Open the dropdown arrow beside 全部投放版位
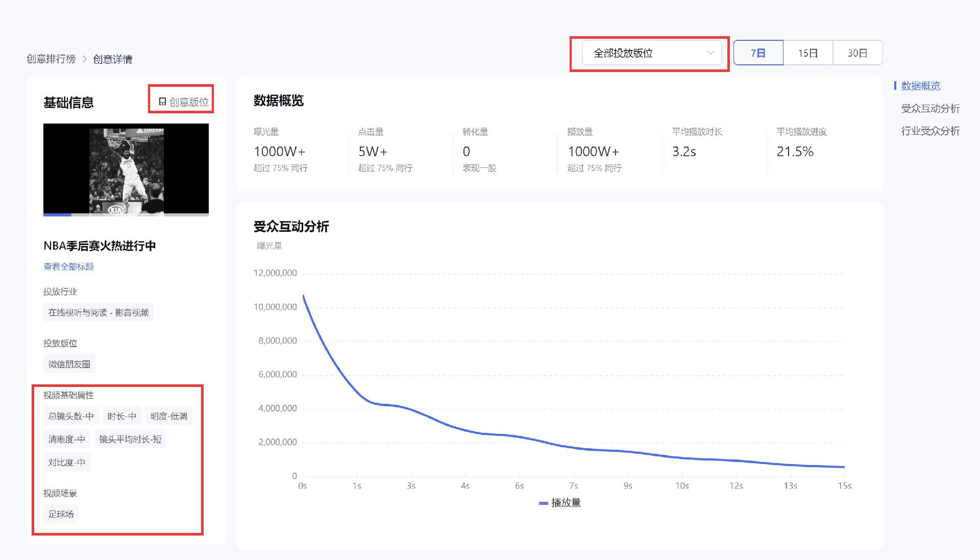 coord(710,53)
